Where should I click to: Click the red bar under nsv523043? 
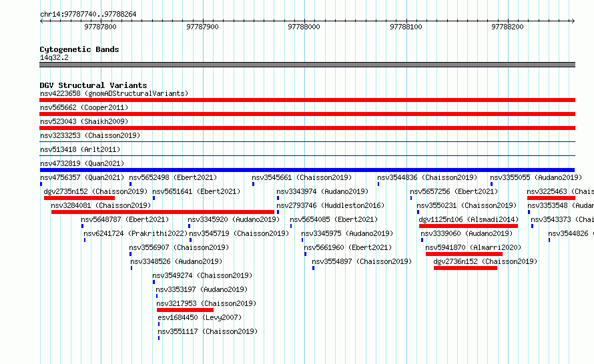pos(307,128)
